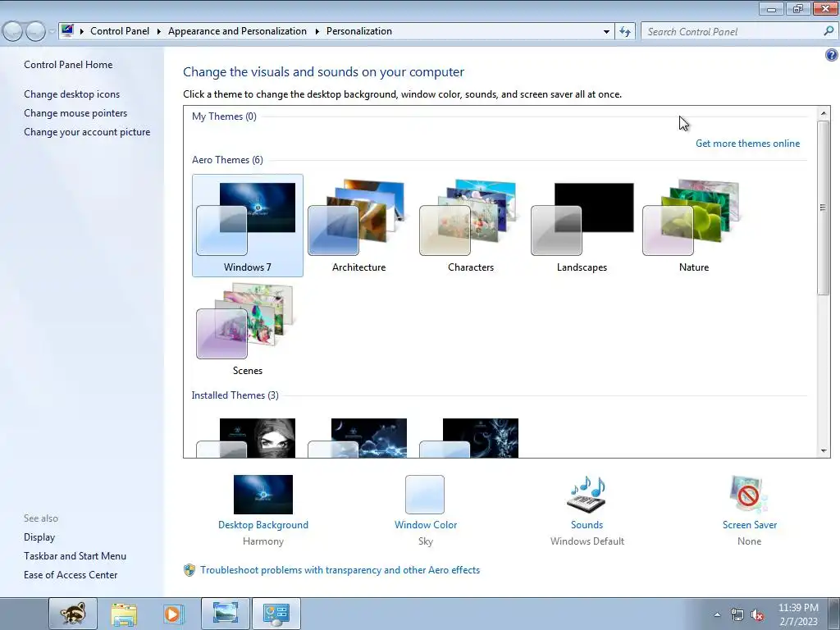Click the Control Panel address bar icon
This screenshot has height=630, width=840.
pos(67,30)
